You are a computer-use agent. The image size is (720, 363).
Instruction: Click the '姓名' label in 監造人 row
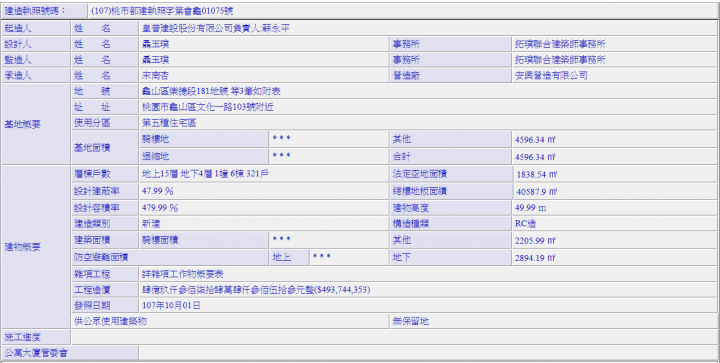pyautogui.click(x=92, y=60)
